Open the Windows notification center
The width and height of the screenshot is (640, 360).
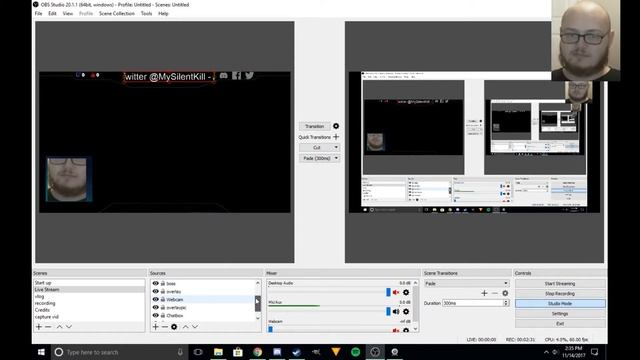point(595,352)
